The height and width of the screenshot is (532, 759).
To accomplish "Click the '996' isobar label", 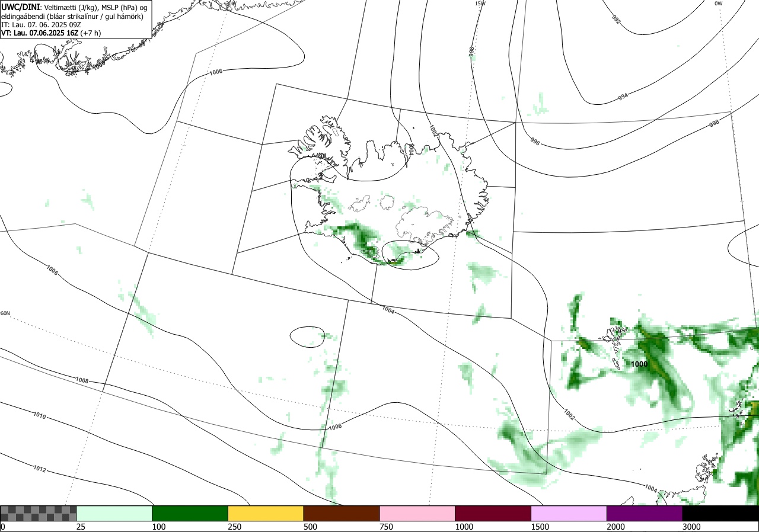I will [535, 142].
